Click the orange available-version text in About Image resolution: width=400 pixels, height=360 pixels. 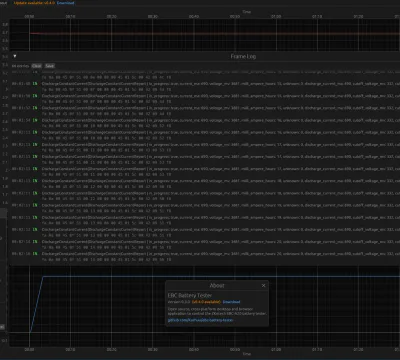coord(206,302)
